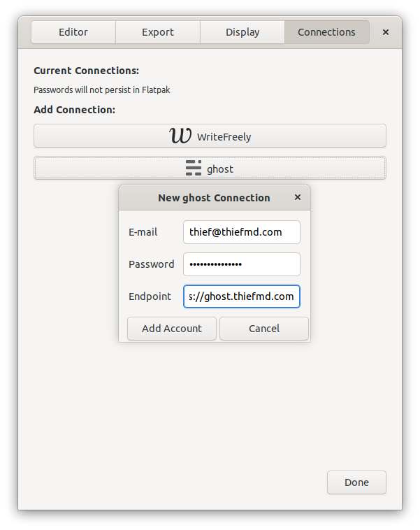Click the 'E-mail' field label

pyautogui.click(x=143, y=232)
